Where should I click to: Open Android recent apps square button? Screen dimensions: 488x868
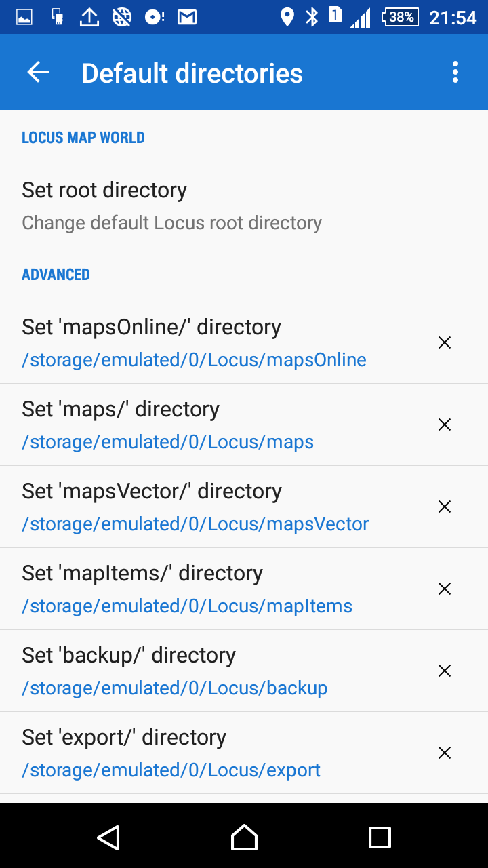[x=380, y=837]
